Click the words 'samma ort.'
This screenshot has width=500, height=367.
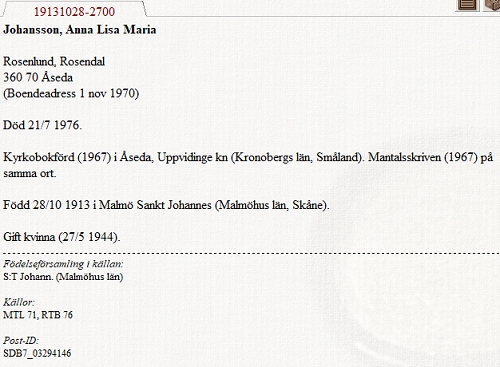[30, 173]
